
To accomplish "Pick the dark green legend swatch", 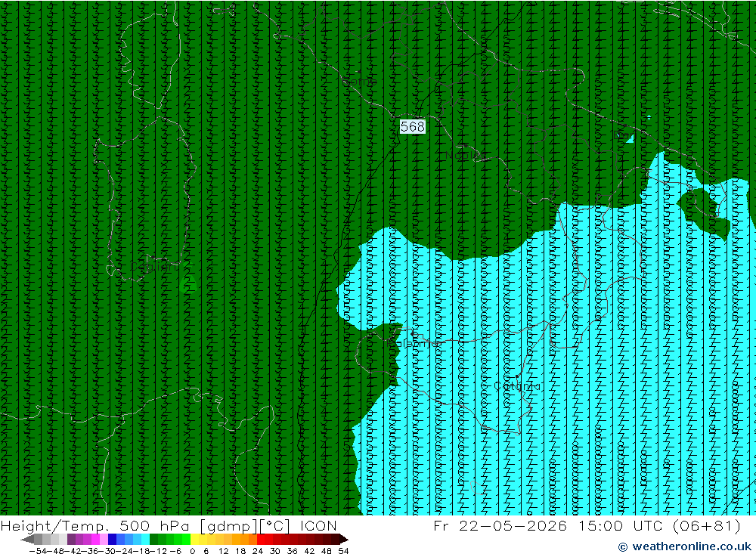I will (x=153, y=540).
